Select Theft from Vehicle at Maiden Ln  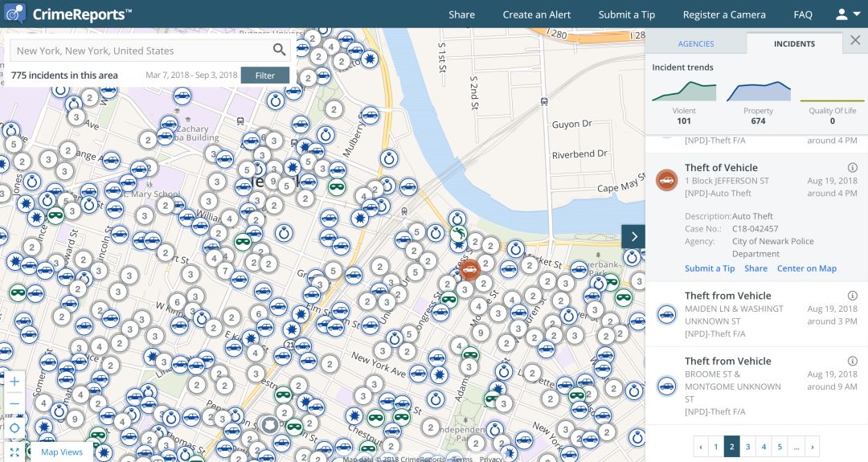point(728,296)
